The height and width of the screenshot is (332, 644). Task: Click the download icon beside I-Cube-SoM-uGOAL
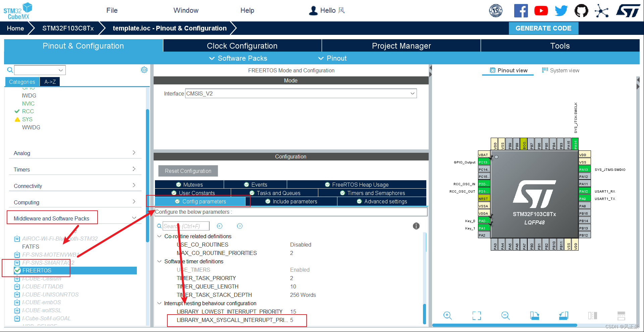(x=17, y=318)
